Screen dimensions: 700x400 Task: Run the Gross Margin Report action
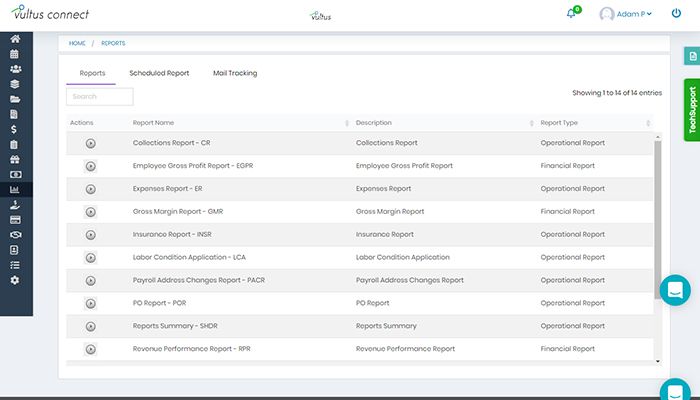pos(90,212)
